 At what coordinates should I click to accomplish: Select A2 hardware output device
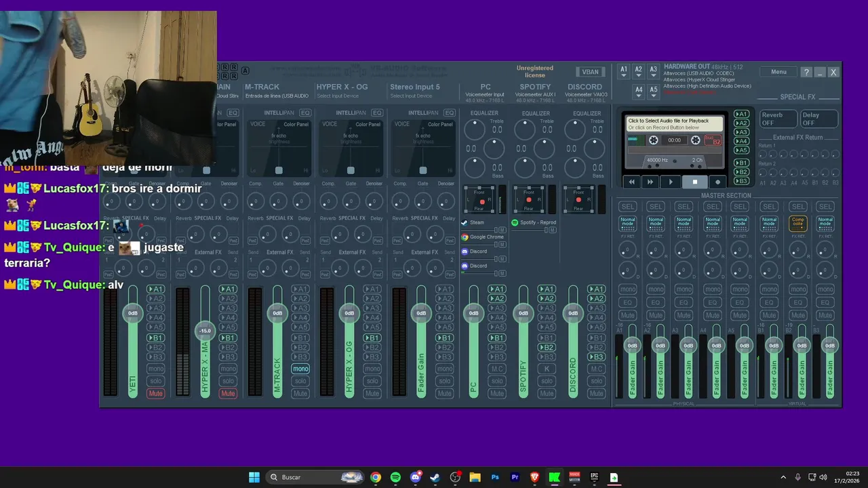point(638,70)
